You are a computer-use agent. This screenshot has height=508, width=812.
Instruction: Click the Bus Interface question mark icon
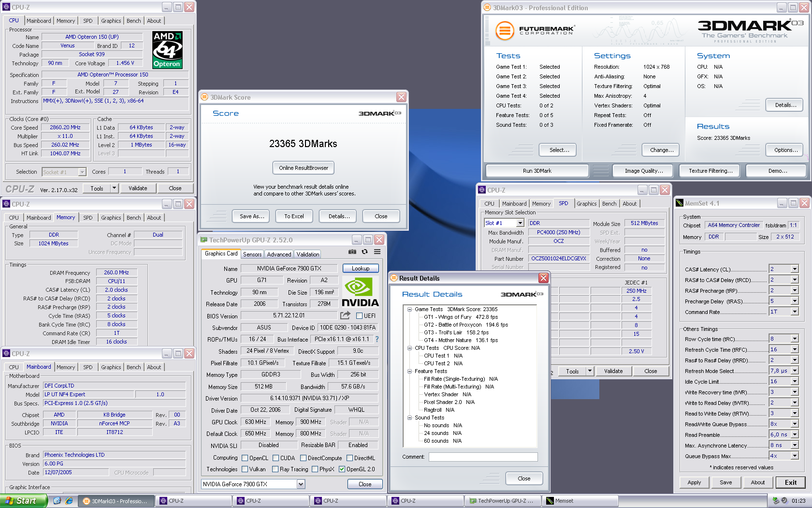click(x=377, y=339)
